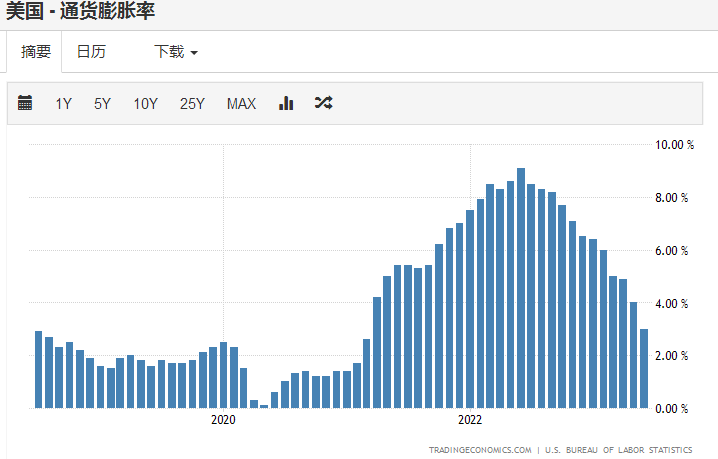Open the calendar date range picker icon
Viewport: 718px width, 459px height.
click(25, 103)
